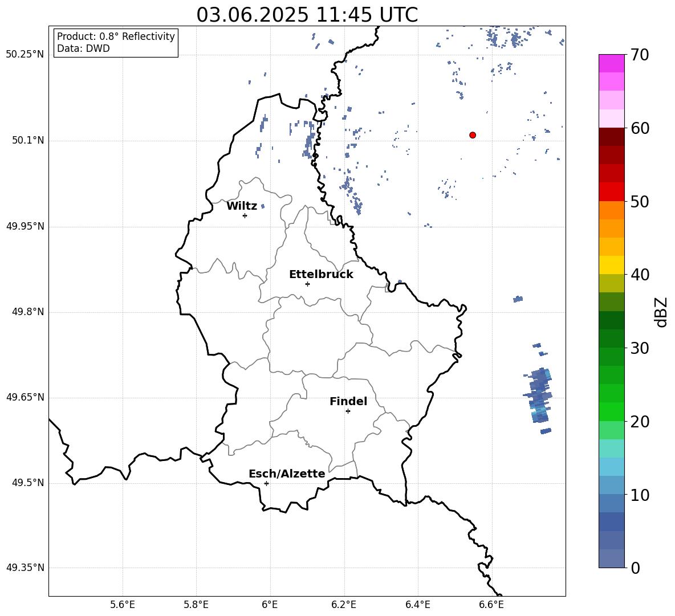The height and width of the screenshot is (616, 675).
Task: Click the 49.95°N latitude label
Action: (25, 226)
